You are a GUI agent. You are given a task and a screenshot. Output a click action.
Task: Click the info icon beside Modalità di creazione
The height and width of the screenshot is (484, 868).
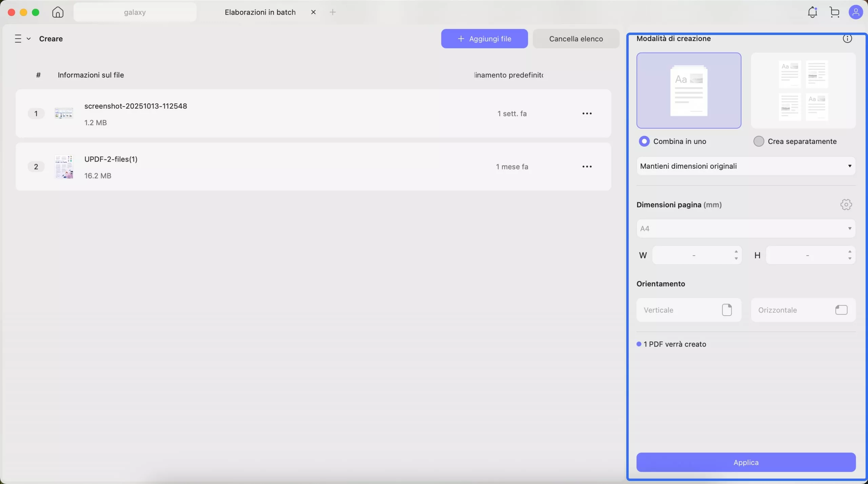coord(847,39)
